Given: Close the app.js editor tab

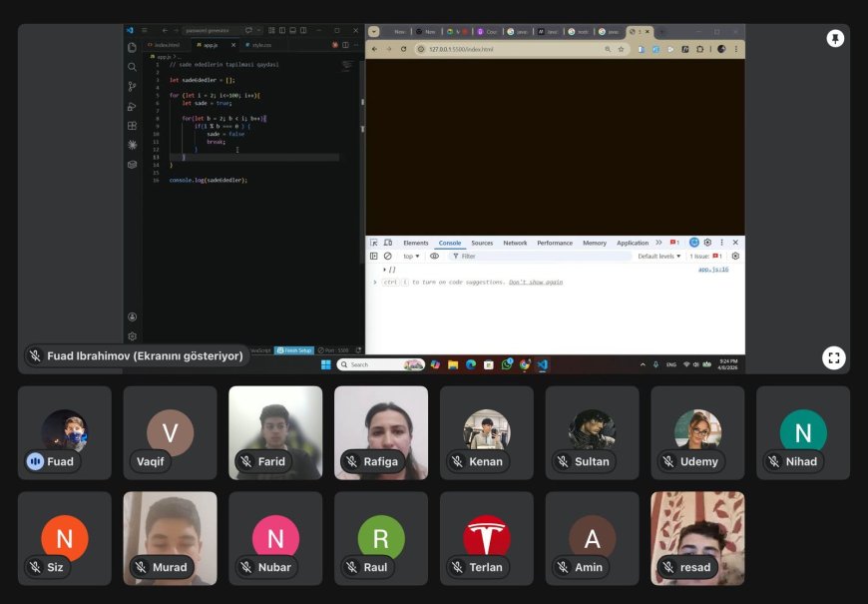Looking at the screenshot, I should (233, 45).
